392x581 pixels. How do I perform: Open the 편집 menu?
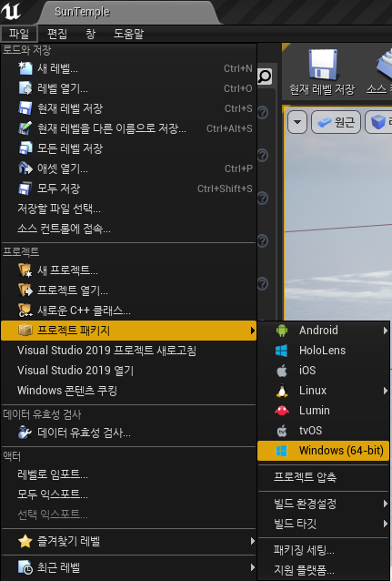pos(57,34)
